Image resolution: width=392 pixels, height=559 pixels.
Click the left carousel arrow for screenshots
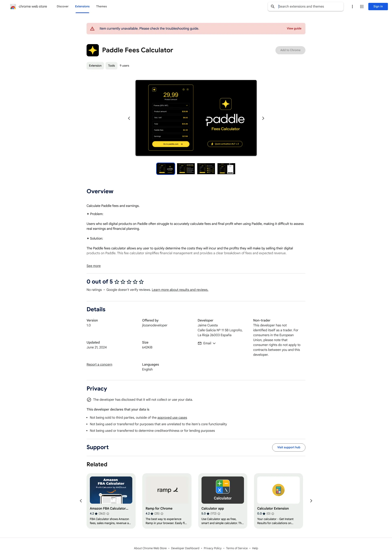[129, 118]
